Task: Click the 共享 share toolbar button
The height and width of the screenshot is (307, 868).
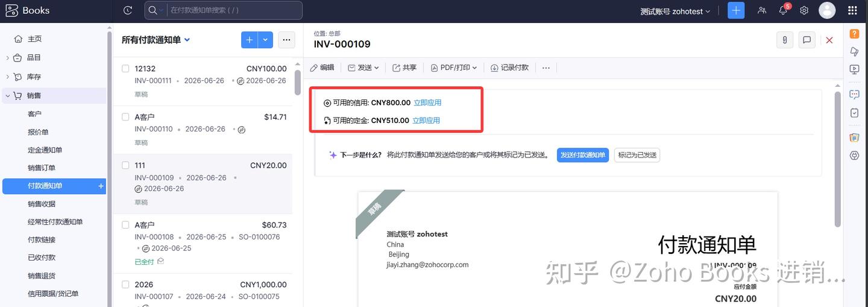Action: pos(404,68)
